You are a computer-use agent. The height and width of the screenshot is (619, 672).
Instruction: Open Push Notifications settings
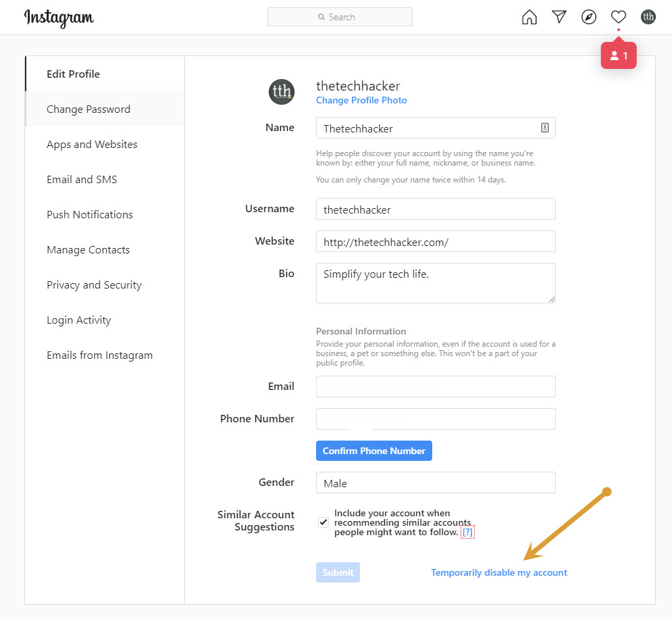click(105, 214)
